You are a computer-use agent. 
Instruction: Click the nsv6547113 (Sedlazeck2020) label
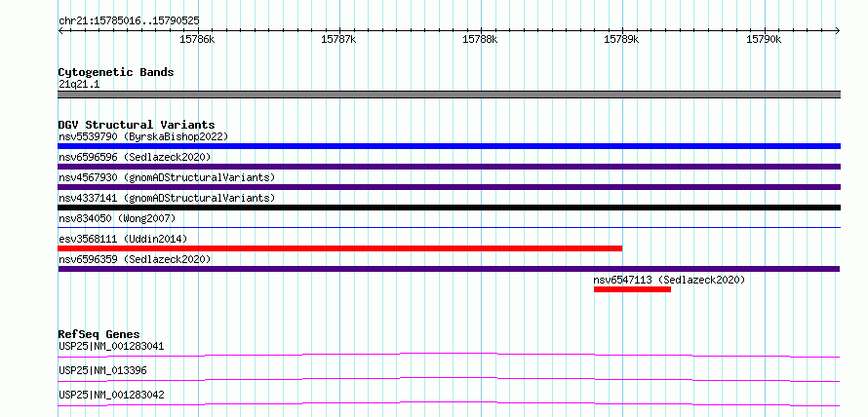click(669, 280)
